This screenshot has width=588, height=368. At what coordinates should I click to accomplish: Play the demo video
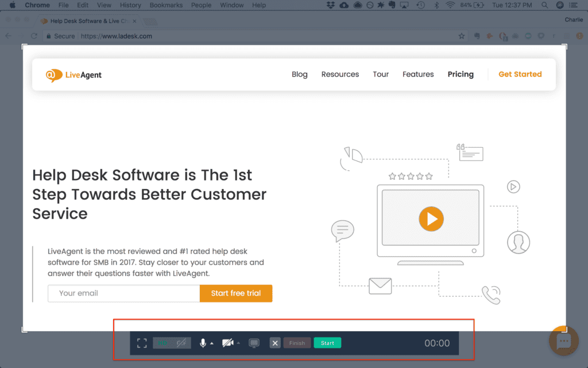click(431, 219)
